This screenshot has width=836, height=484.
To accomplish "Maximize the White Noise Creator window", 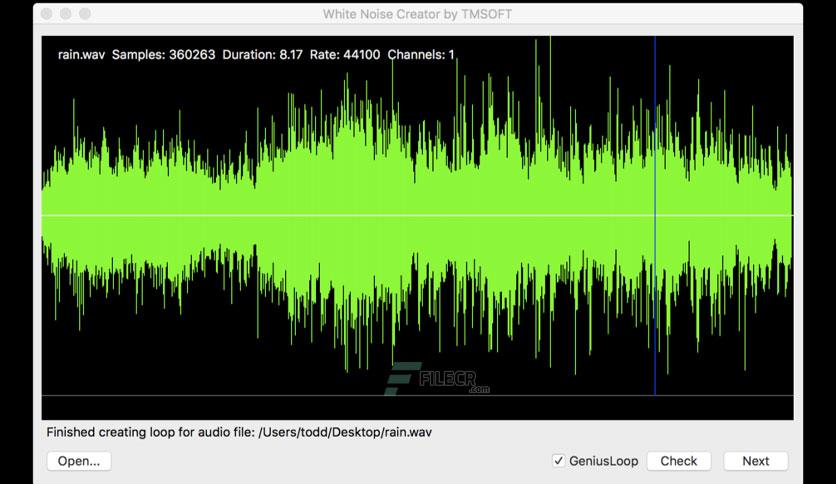I will point(85,14).
